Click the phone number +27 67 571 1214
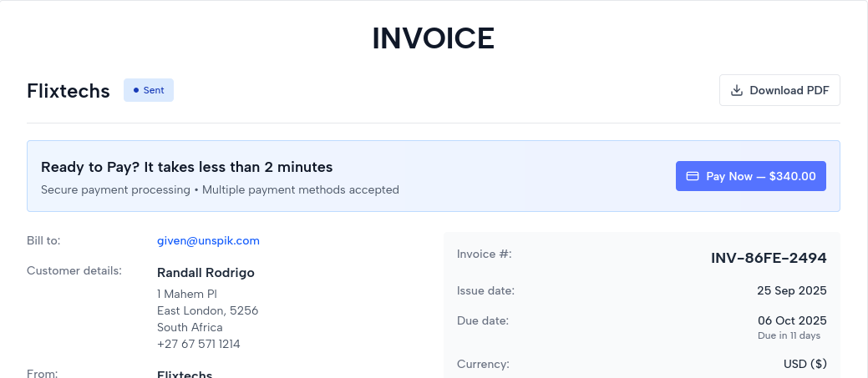Image resolution: width=868 pixels, height=378 pixels. (199, 344)
